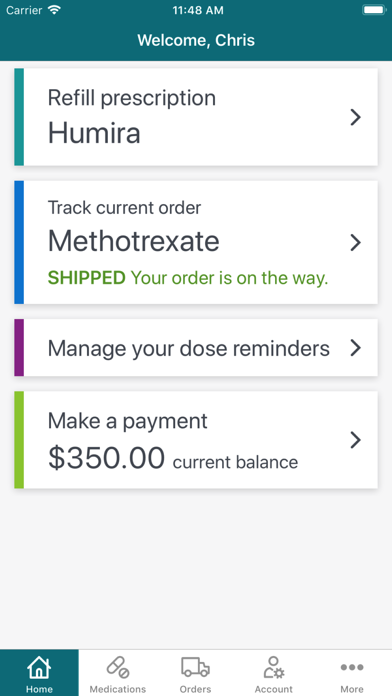Tap the Welcome, Chris header title

tap(196, 40)
